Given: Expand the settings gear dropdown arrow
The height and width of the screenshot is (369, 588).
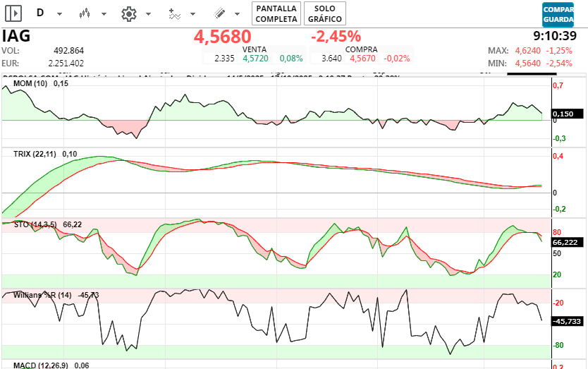Looking at the screenshot, I should point(148,14).
